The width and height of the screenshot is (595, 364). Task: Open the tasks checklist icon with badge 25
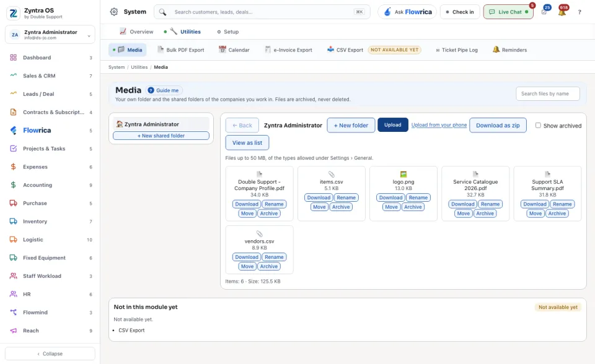click(544, 12)
